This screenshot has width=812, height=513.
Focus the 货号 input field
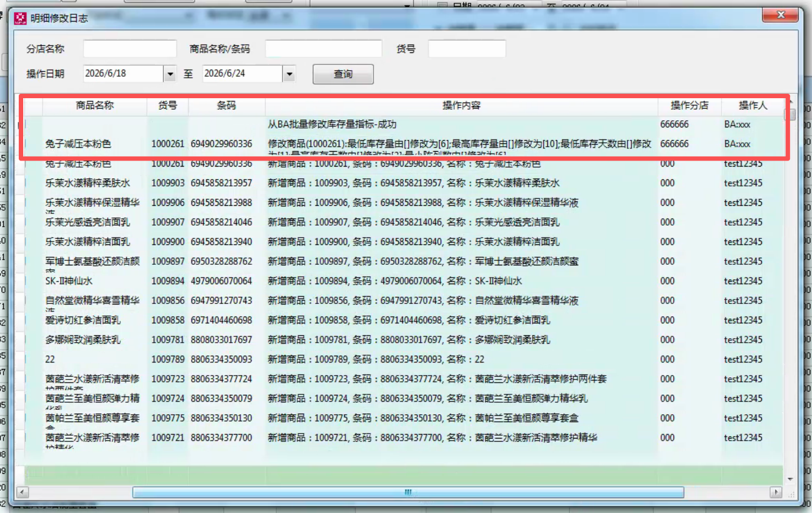pyautogui.click(x=467, y=49)
